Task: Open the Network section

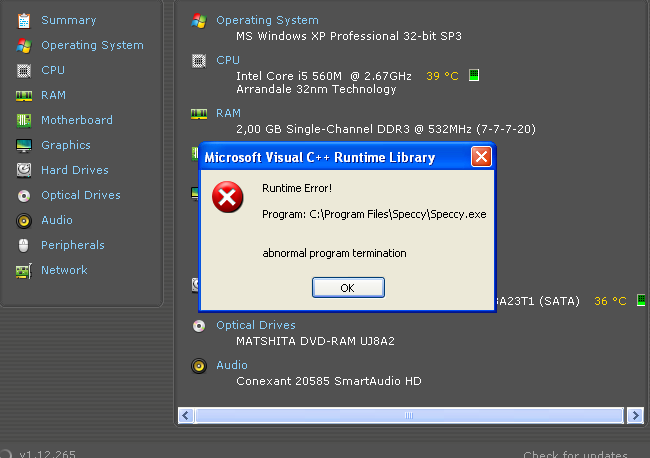Action: tap(64, 270)
